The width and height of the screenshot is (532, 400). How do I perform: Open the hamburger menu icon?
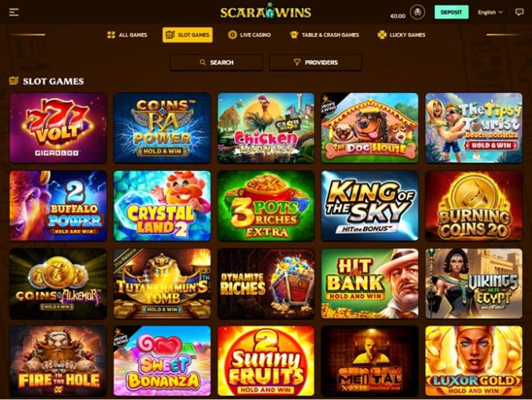14,13
